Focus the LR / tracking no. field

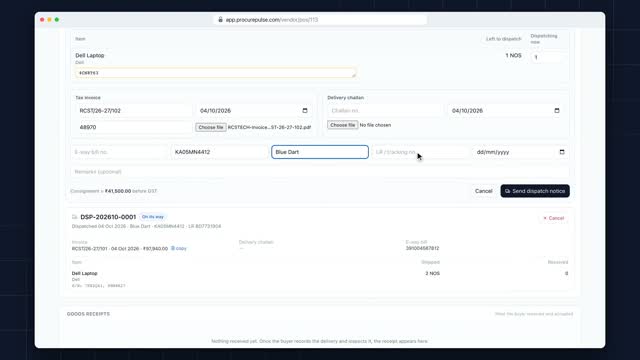(420, 152)
